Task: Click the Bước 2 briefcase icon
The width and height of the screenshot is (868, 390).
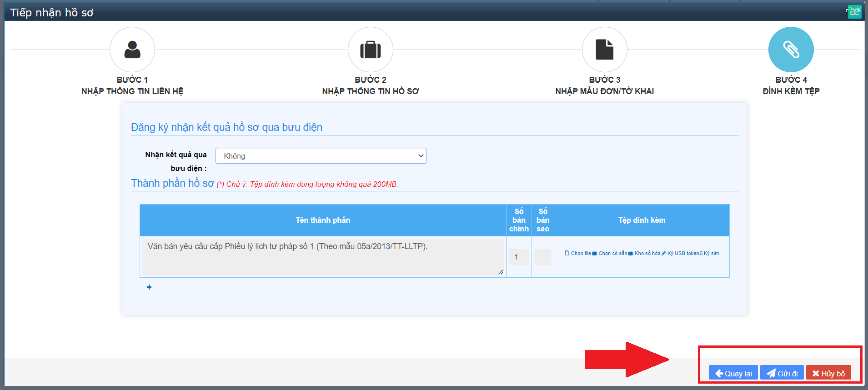Action: [x=370, y=50]
